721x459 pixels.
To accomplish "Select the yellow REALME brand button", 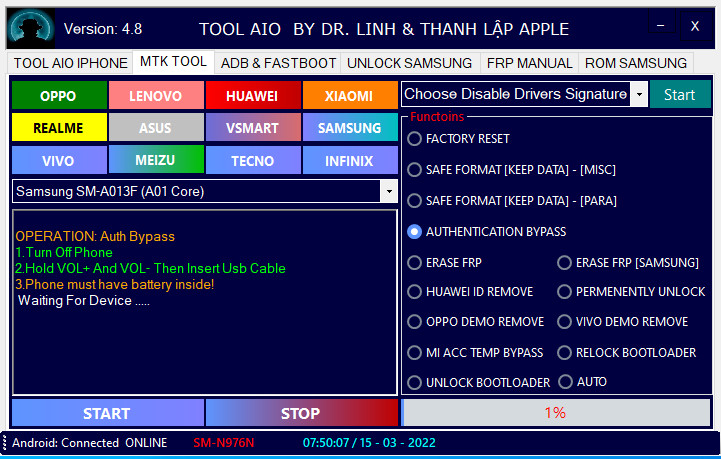I will coord(59,127).
